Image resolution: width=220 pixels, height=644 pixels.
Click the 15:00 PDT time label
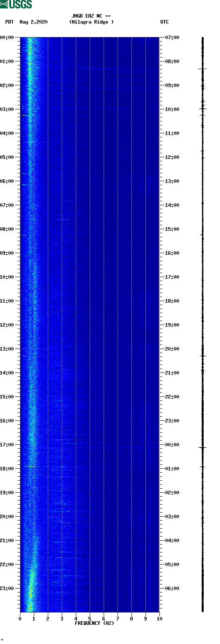7,397
